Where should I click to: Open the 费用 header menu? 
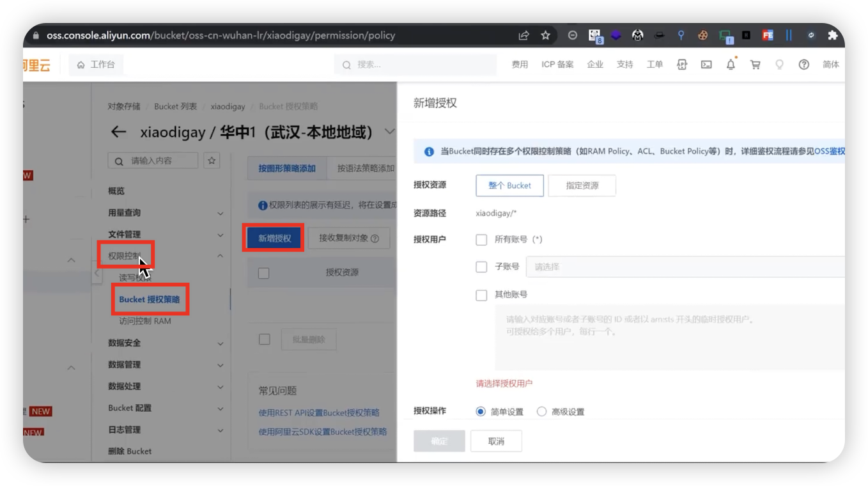[x=520, y=65]
